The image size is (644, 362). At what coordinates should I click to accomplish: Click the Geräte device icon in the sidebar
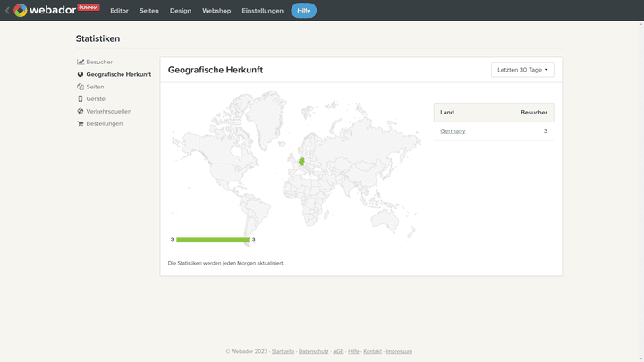tap(80, 99)
